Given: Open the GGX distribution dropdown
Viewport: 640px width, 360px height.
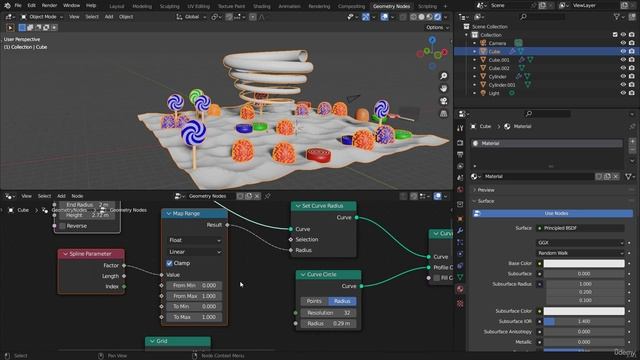Looking at the screenshot, I should (580, 242).
